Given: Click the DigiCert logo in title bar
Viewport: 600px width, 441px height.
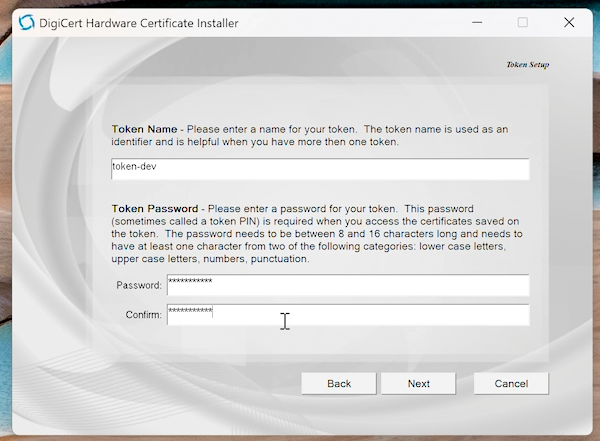Looking at the screenshot, I should [x=26, y=22].
